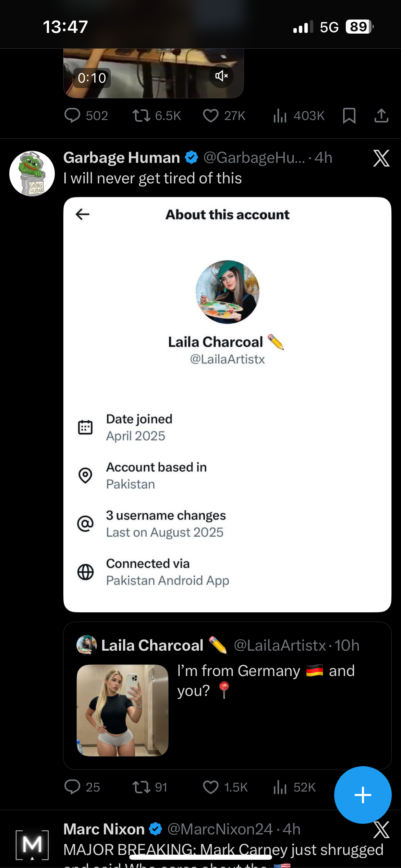
Task: Open Garbage Human's profile avatar
Action: pos(32,173)
